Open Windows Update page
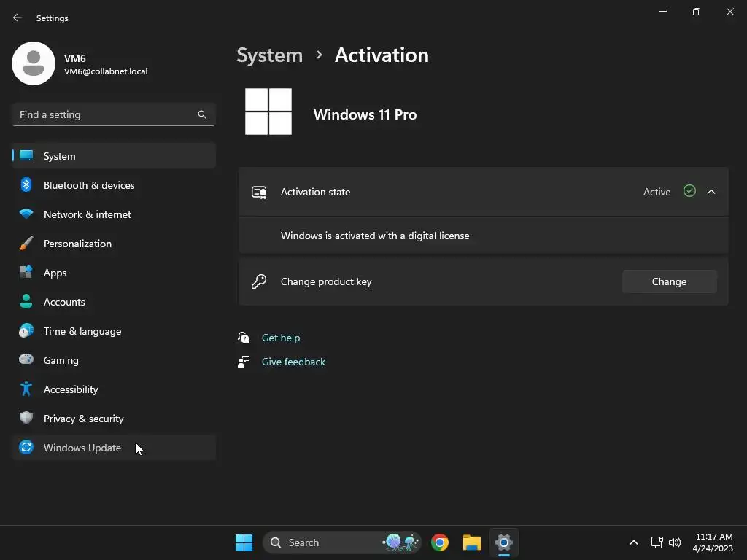The height and width of the screenshot is (560, 747). tap(114, 447)
